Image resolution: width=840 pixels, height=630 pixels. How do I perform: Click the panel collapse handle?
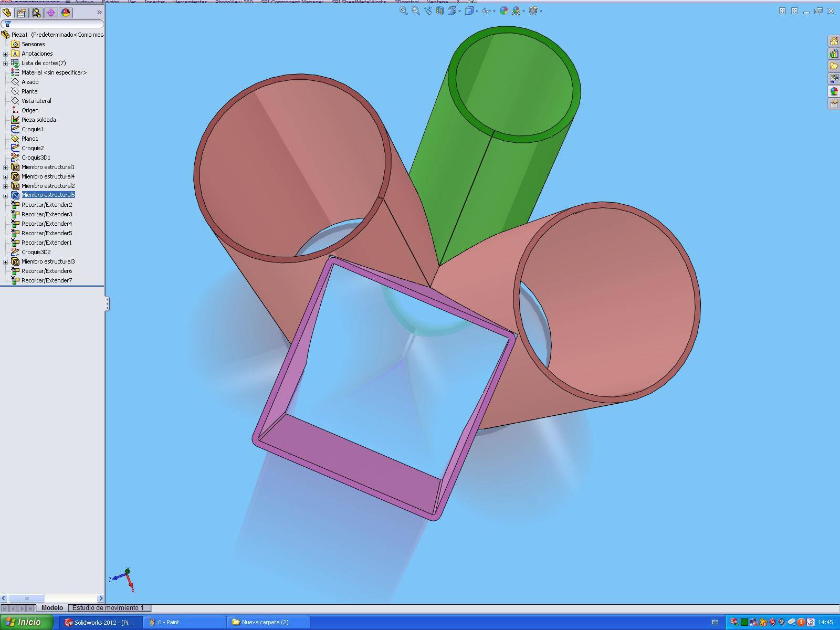pyautogui.click(x=107, y=303)
